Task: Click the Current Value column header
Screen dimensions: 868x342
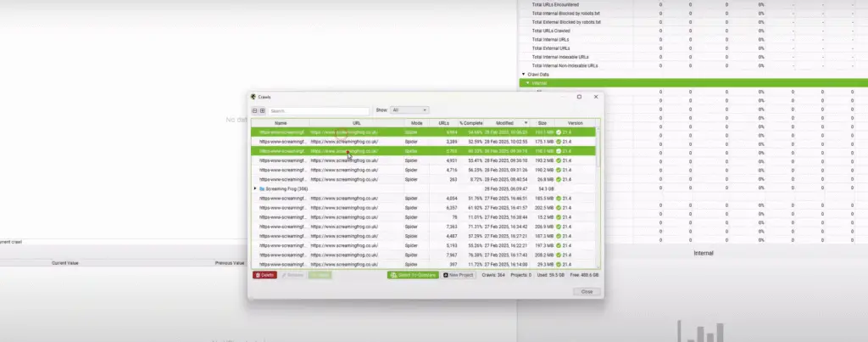Action: tap(65, 263)
